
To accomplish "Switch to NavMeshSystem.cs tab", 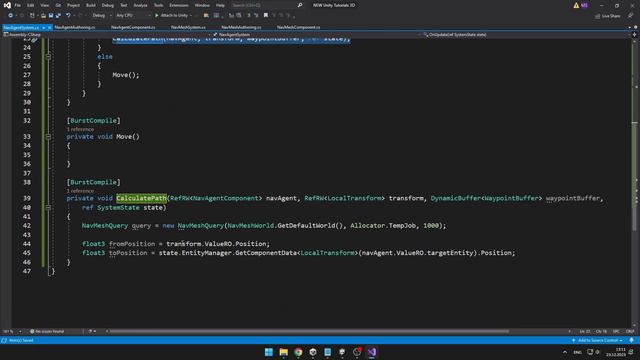I will (x=188, y=27).
